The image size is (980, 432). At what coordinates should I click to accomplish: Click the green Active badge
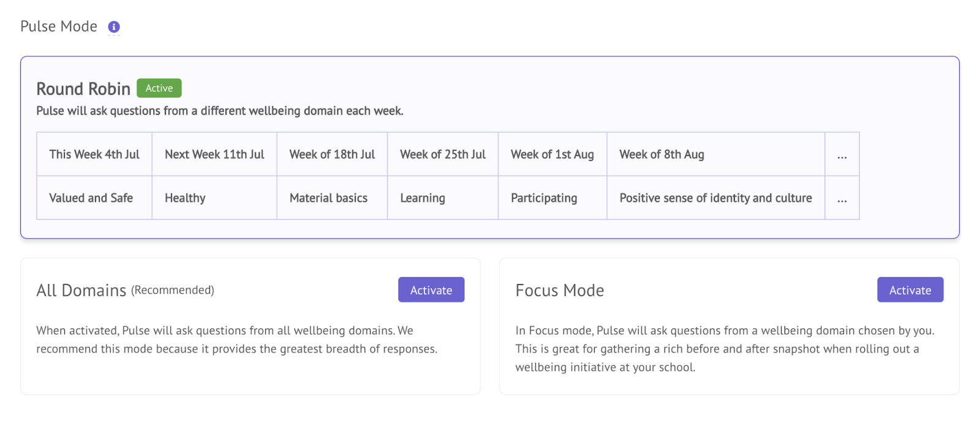tap(159, 88)
